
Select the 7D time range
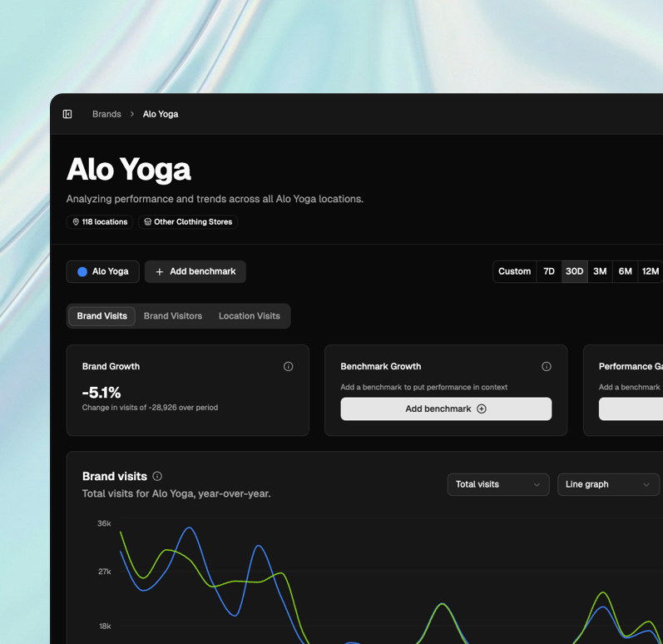549,271
